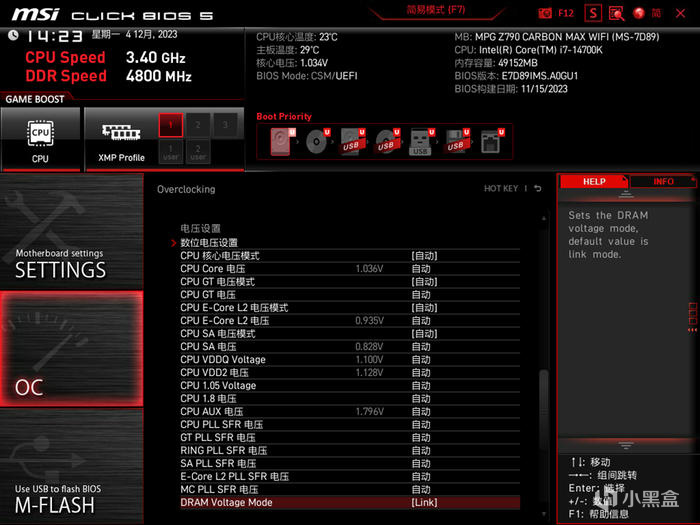Take a screenshot with the F12 camera icon
Screen dimensions: 700x525
coord(545,13)
